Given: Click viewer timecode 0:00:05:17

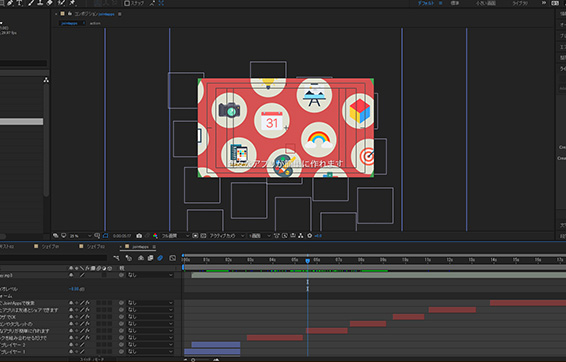Looking at the screenshot, I should (122, 236).
